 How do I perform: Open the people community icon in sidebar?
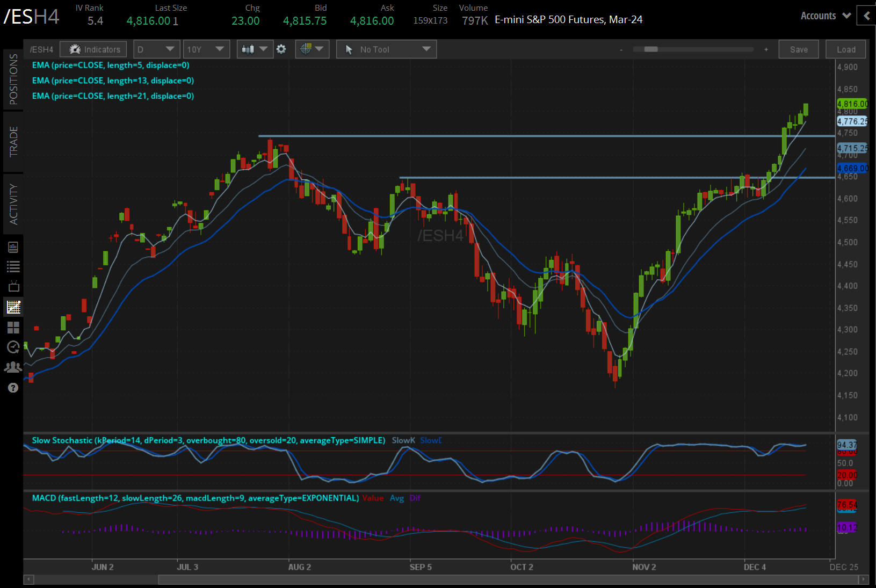[13, 367]
